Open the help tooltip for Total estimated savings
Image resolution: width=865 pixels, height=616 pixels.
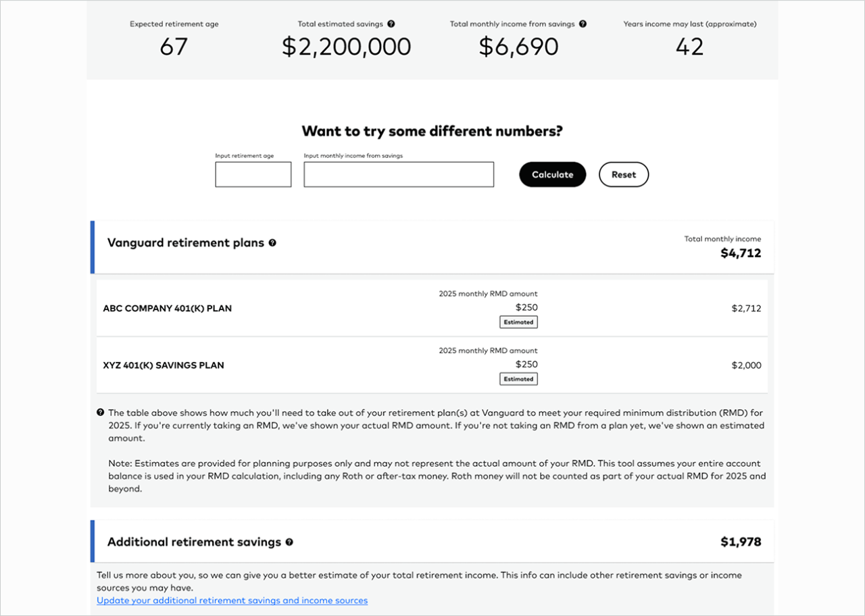tap(391, 24)
